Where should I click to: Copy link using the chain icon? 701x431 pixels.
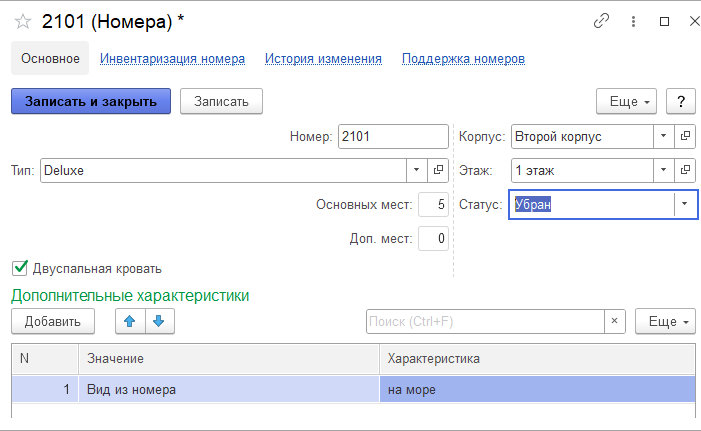point(601,21)
